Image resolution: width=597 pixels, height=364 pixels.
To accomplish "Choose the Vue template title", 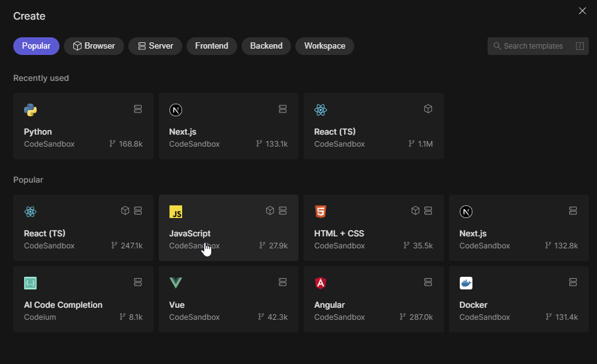I will click(x=177, y=305).
